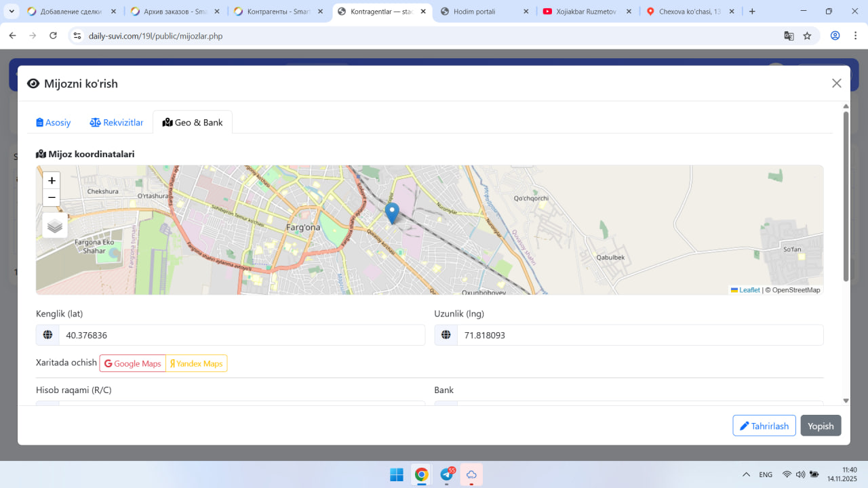Switch to the Rekvizitlar tab

[117, 123]
